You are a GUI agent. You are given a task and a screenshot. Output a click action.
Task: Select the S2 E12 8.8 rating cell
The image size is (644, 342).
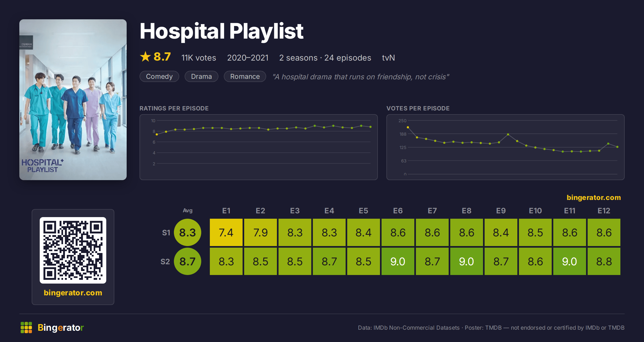604,261
